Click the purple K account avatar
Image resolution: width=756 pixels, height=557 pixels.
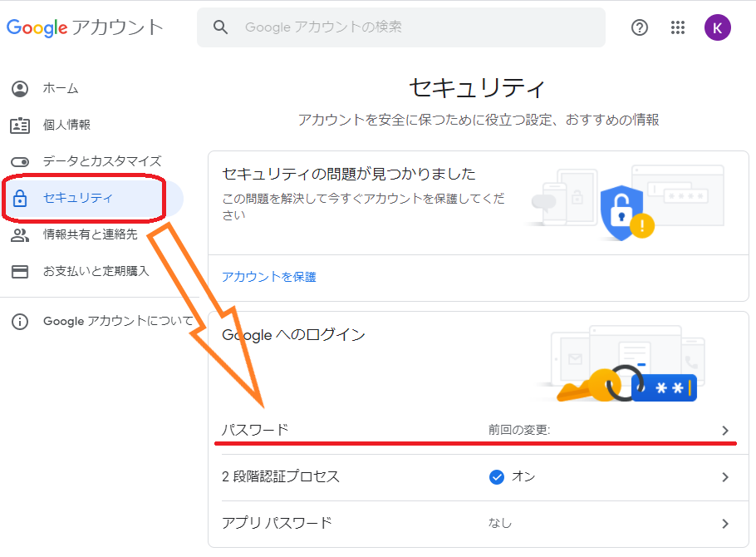pyautogui.click(x=717, y=27)
